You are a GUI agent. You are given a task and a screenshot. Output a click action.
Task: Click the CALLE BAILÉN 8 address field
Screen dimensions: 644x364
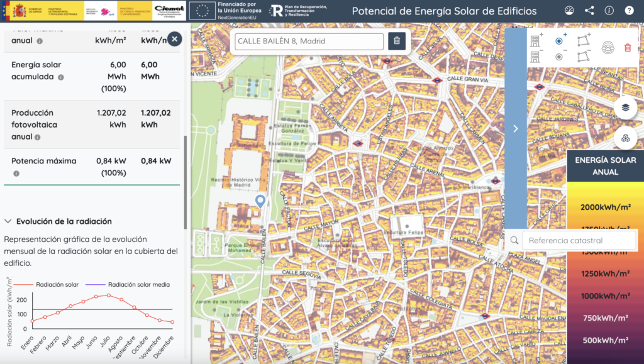[x=309, y=41]
